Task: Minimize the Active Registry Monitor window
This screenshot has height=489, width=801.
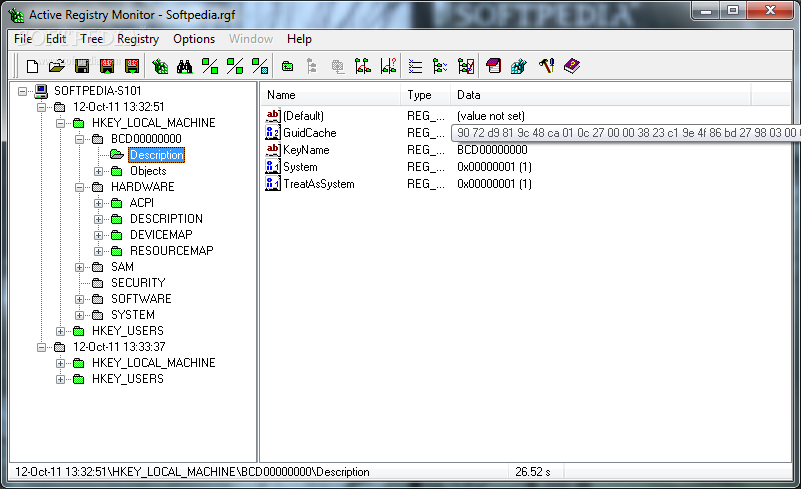Action: [x=706, y=11]
